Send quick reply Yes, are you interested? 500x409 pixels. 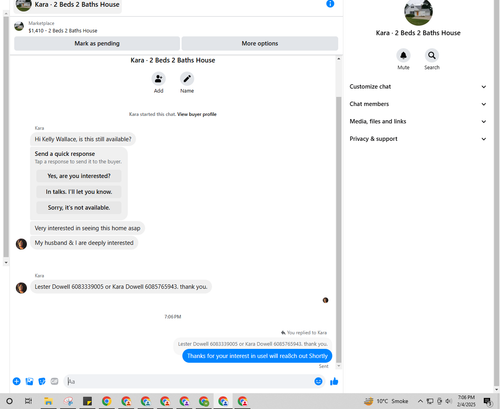tap(79, 176)
